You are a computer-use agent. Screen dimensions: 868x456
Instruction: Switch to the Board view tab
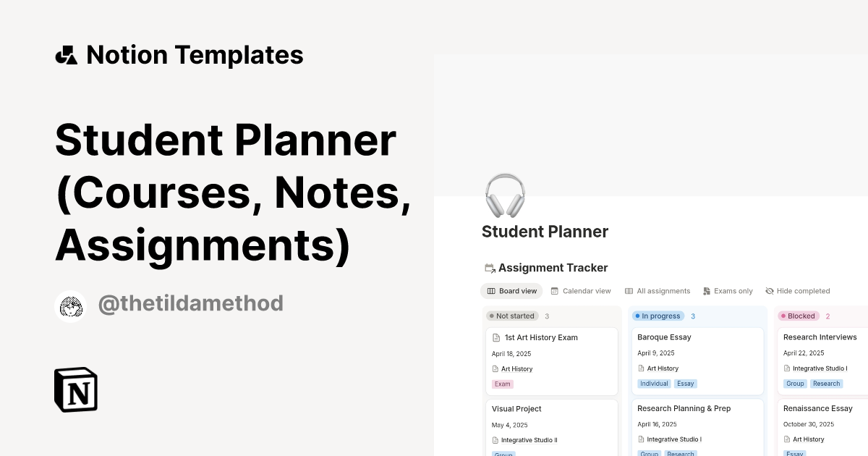511,291
